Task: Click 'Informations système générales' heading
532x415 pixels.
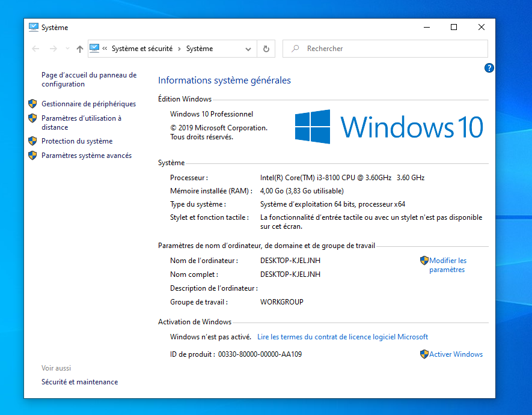Action: point(224,80)
